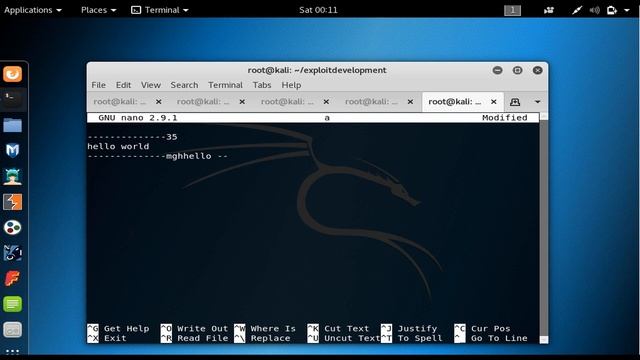The width and height of the screenshot is (640, 360).
Task: Click the screen recorder tray icon
Action: click(x=549, y=10)
